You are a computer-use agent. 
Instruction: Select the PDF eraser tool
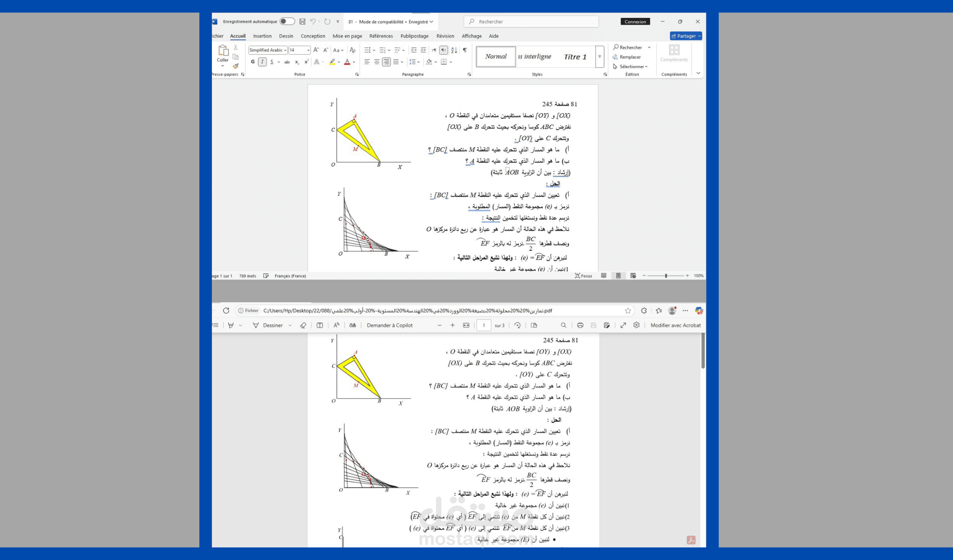click(x=303, y=325)
